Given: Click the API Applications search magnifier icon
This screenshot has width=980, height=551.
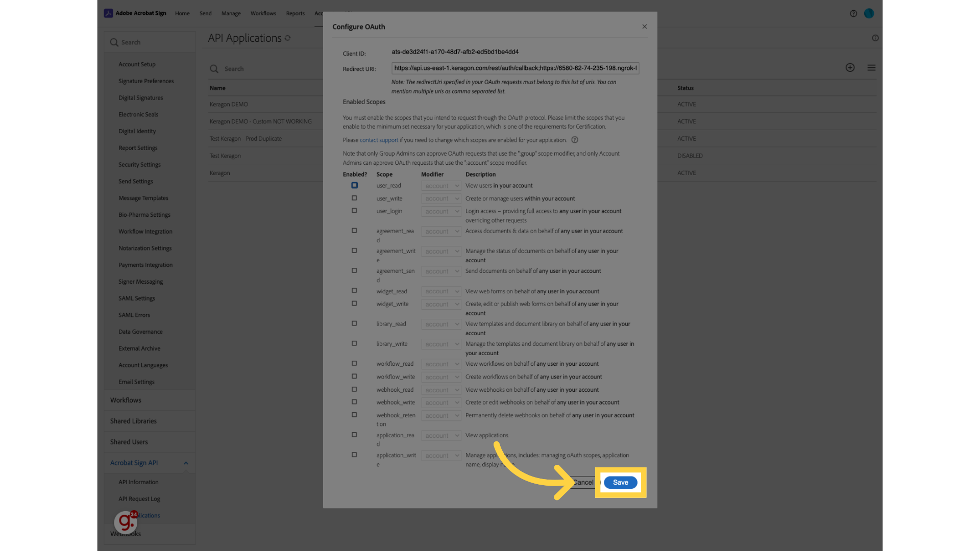Looking at the screenshot, I should tap(214, 69).
